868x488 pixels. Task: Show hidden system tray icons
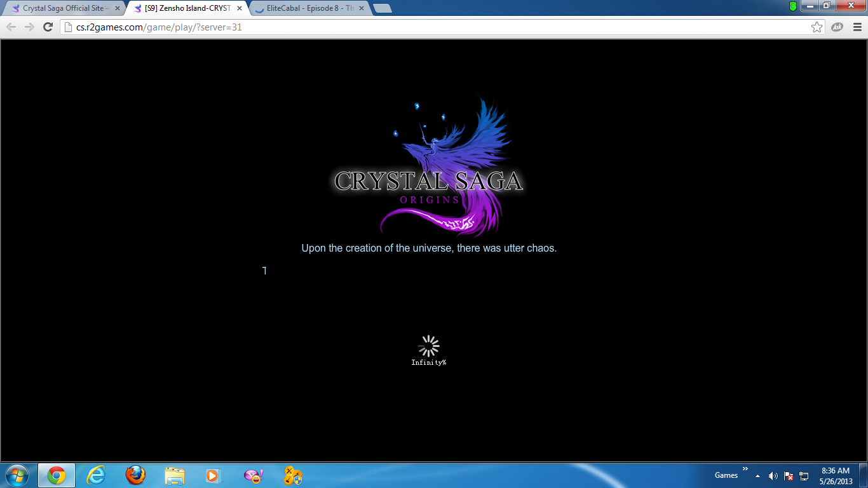pyautogui.click(x=757, y=476)
